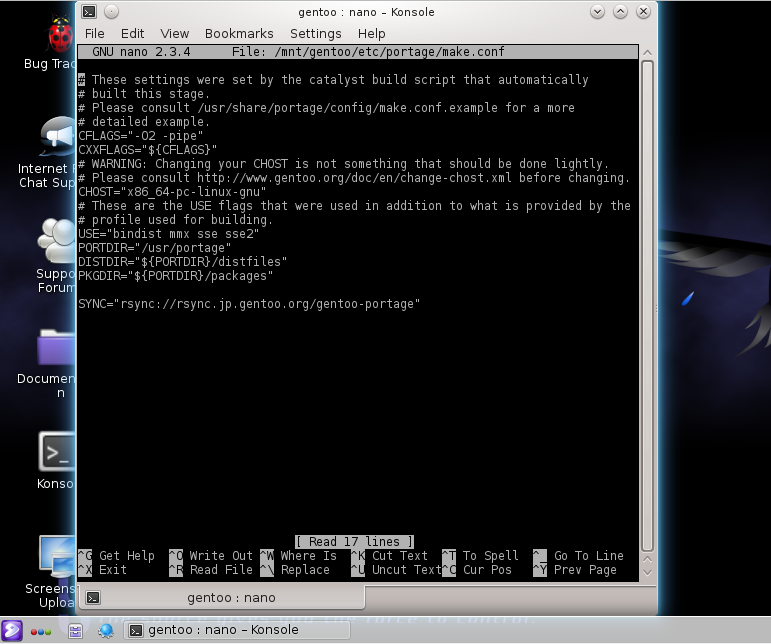Click the terminal vertical scrollbar track

click(x=648, y=306)
